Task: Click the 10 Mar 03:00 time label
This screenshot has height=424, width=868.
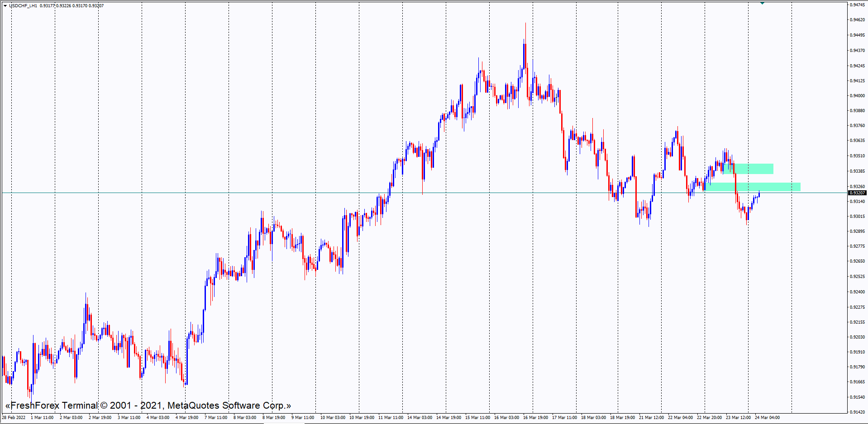Action: [333, 418]
